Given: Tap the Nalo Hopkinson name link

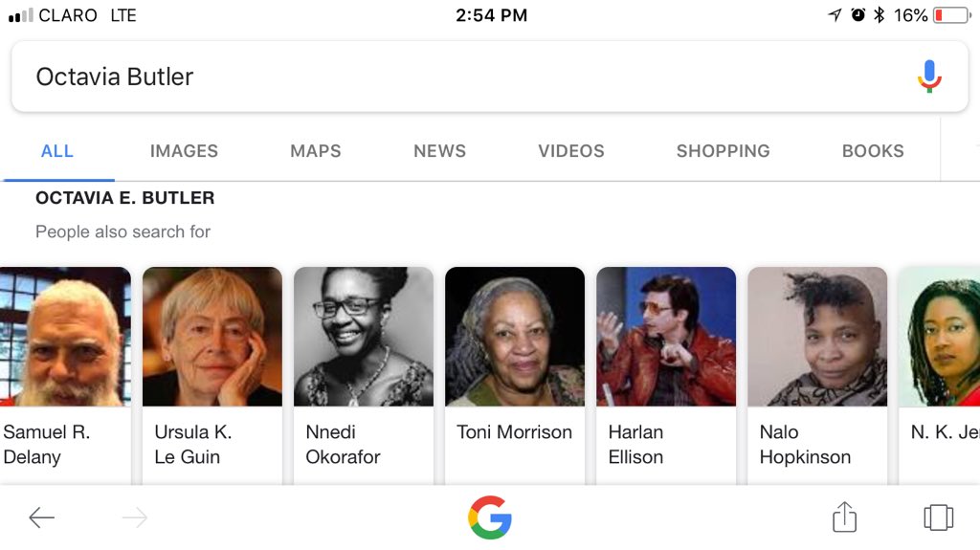Looking at the screenshot, I should (x=805, y=445).
